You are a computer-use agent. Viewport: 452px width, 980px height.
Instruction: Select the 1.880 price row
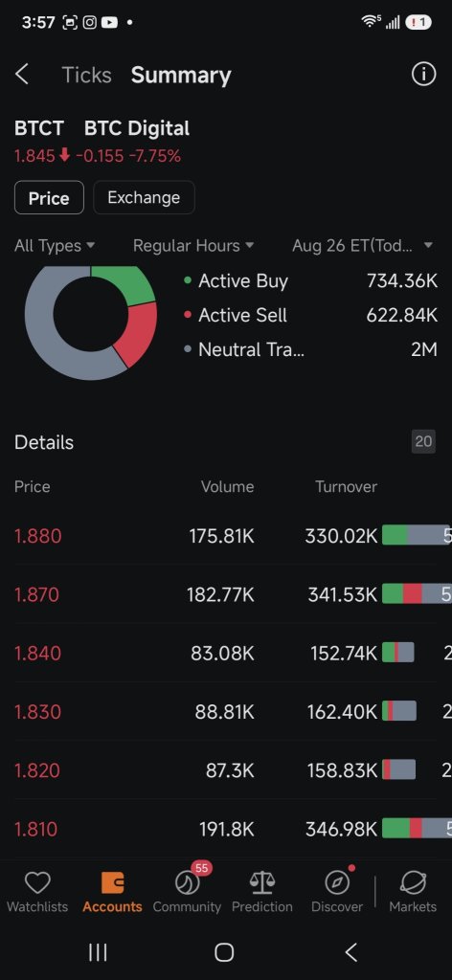tap(226, 536)
